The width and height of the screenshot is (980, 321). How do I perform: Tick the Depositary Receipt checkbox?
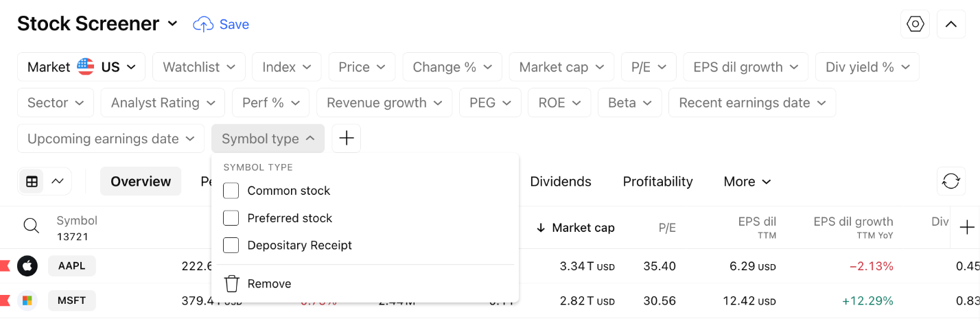pyautogui.click(x=231, y=246)
